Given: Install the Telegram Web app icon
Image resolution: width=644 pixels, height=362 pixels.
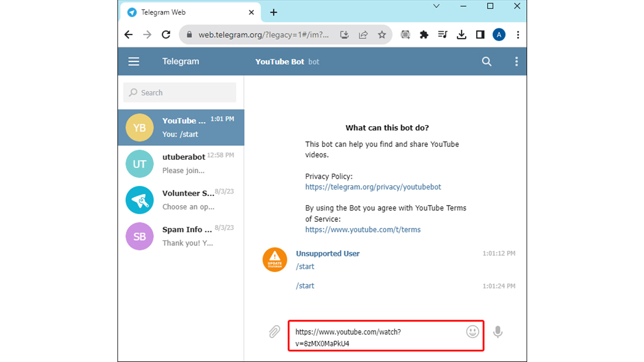Looking at the screenshot, I should (344, 35).
